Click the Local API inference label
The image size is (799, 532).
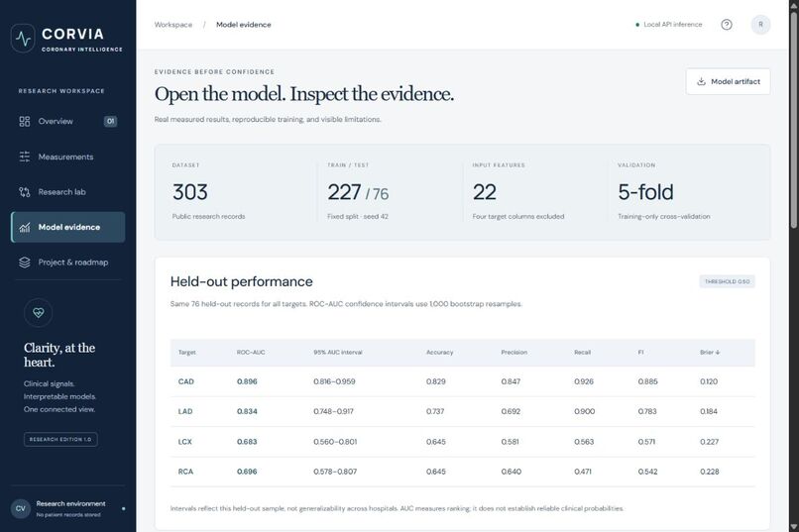point(673,25)
